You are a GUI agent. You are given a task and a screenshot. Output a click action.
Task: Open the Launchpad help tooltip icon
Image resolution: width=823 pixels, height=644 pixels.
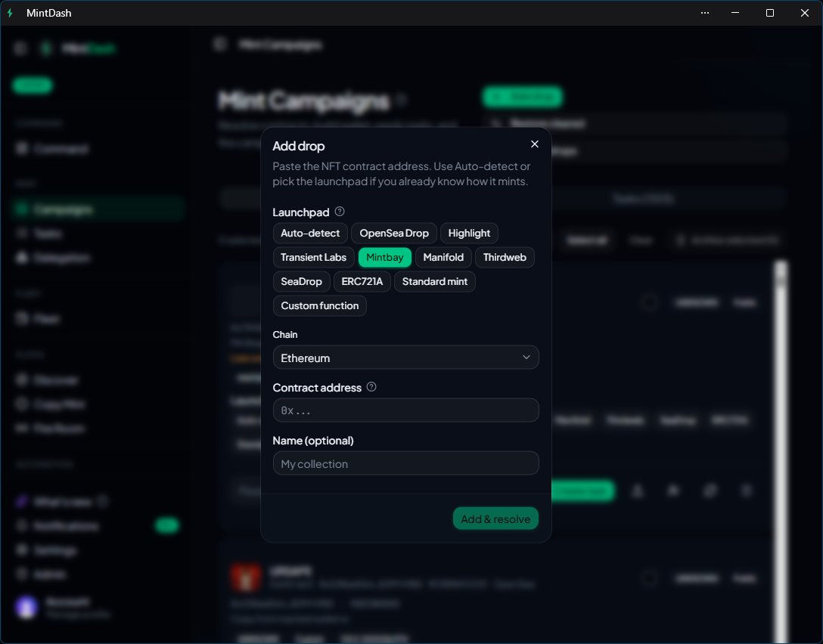tap(340, 212)
